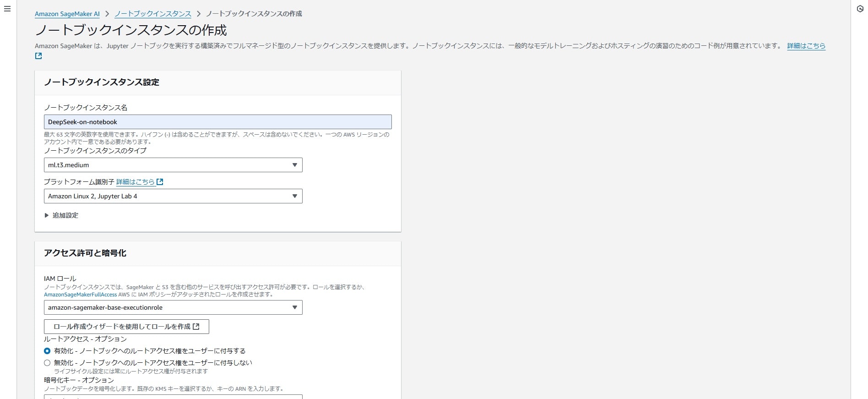The image size is (868, 399).
Task: Open the Amazon Linux 2, Jupyter Lab 4 dropdown
Action: pyautogui.click(x=173, y=196)
